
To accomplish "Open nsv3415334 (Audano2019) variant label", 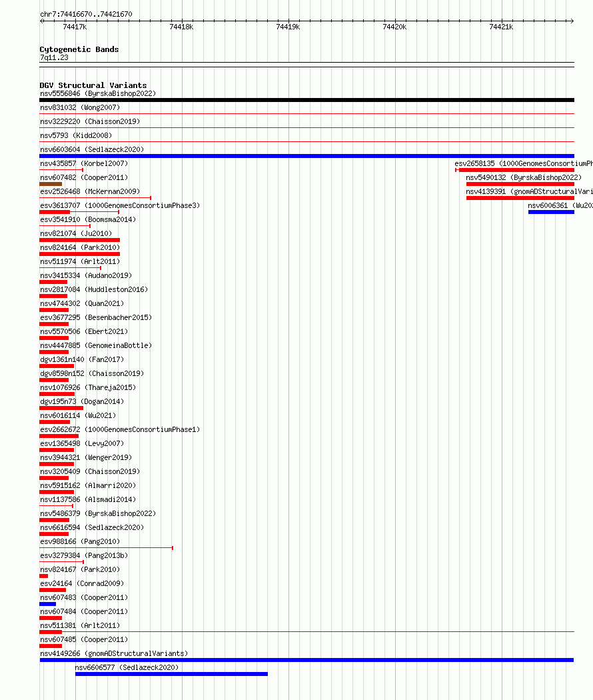I will coord(86,275).
